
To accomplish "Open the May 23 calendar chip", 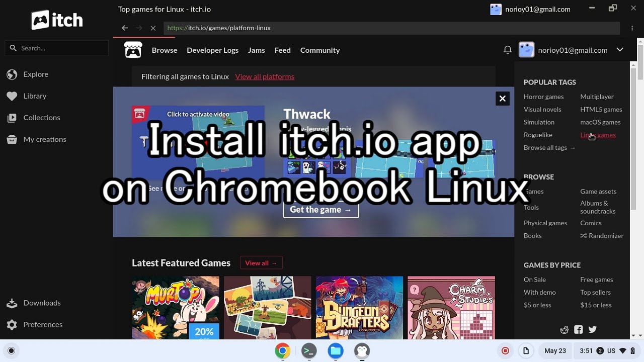I will coord(555,351).
